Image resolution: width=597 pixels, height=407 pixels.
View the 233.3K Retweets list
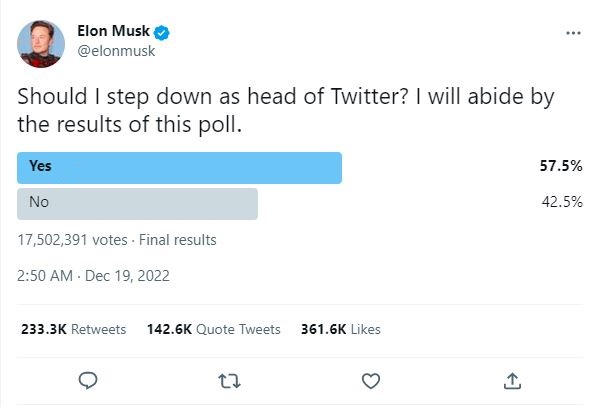[x=73, y=329]
